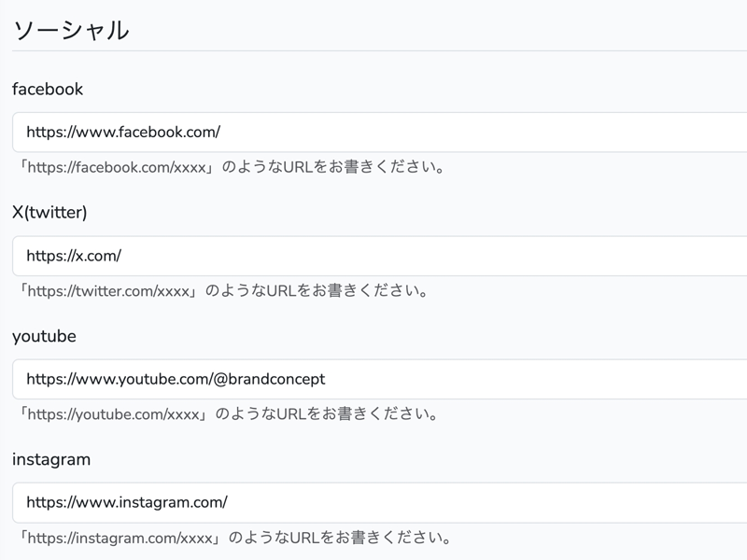Click "のようなURLをお書きください" text under facebook field

pyautogui.click(x=331, y=168)
